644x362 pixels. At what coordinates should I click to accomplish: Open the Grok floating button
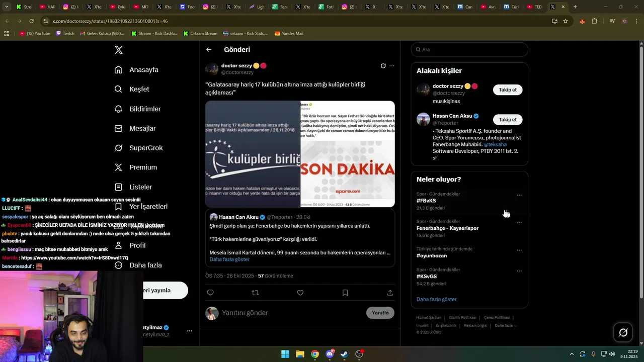tap(623, 332)
